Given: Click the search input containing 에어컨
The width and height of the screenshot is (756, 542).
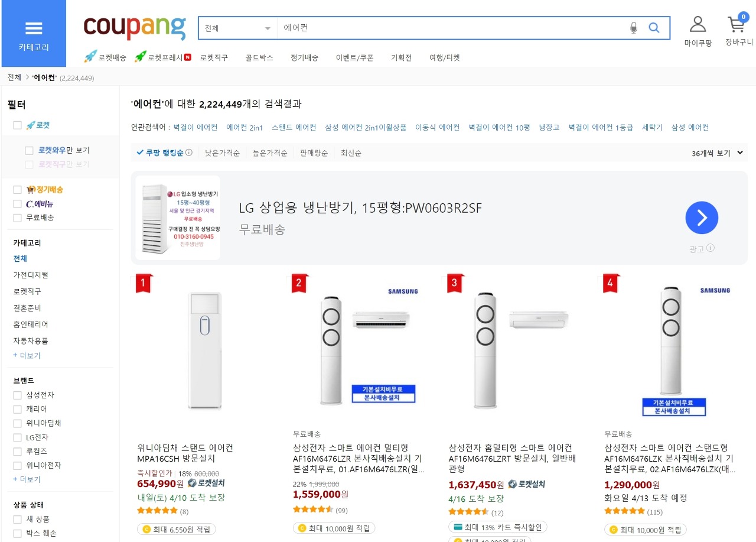Looking at the screenshot, I should (x=452, y=28).
